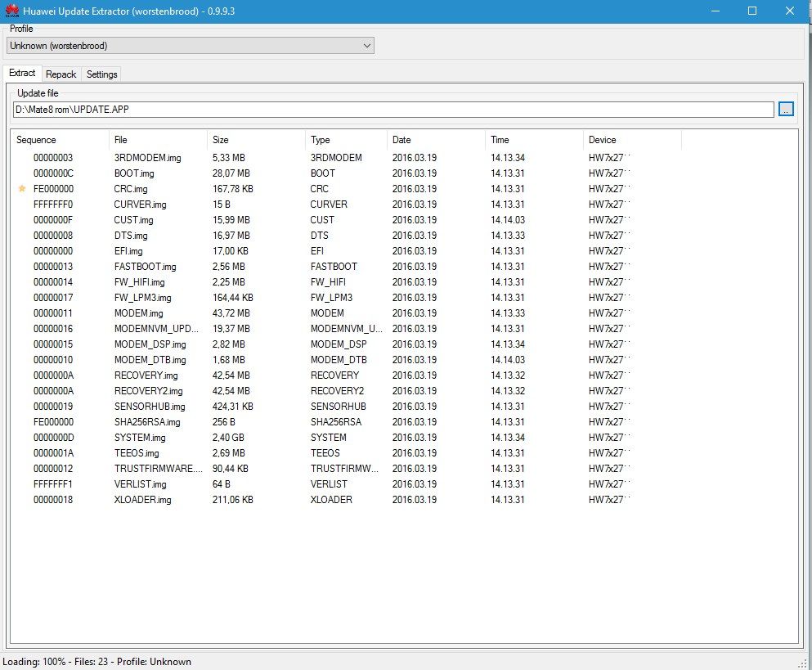
Task: Select the CUST.img file
Action: click(x=133, y=220)
